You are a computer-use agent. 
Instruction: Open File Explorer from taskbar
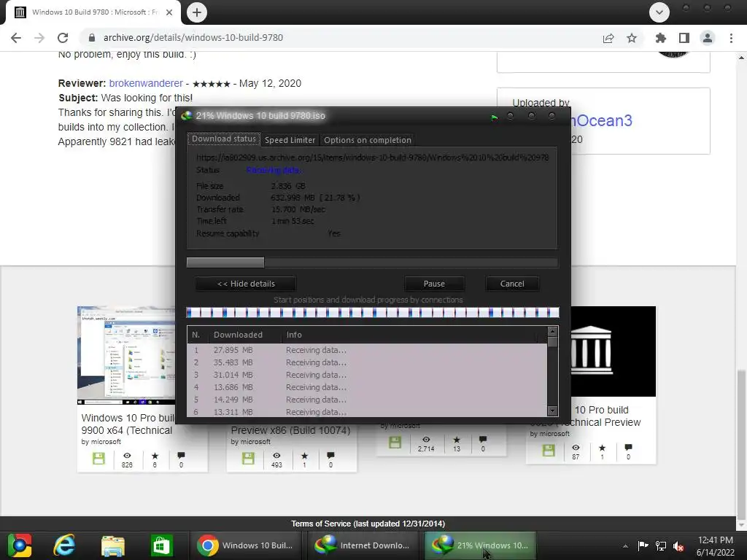click(113, 545)
